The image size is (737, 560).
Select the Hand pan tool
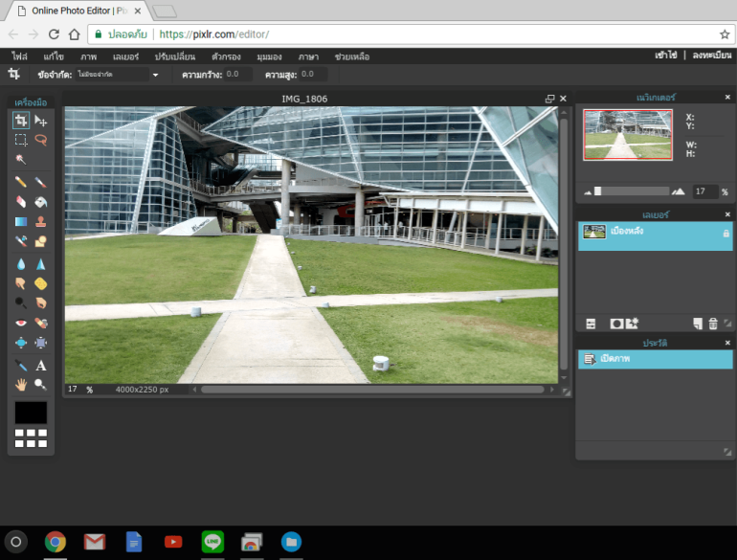pyautogui.click(x=21, y=385)
